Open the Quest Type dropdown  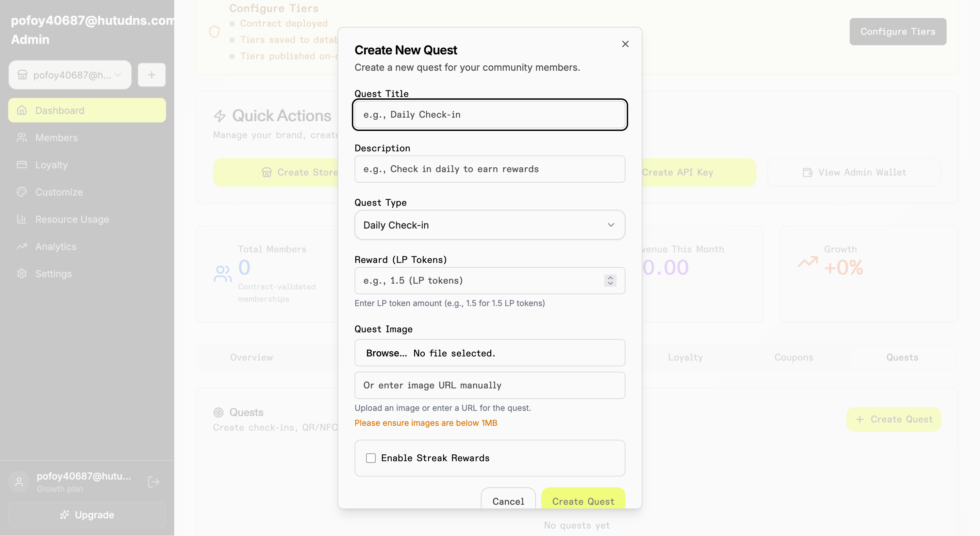pos(490,225)
